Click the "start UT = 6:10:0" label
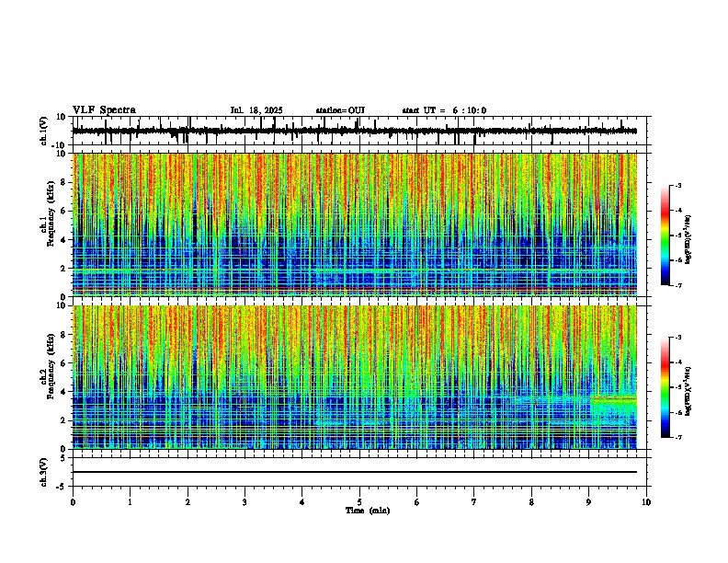Screen dimensions: 728x563 [x=444, y=110]
